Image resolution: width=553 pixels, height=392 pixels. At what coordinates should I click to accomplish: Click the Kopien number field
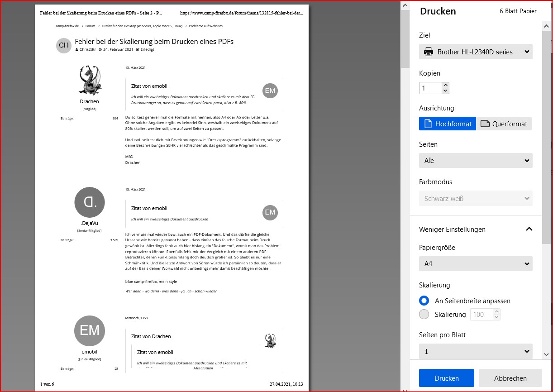pyautogui.click(x=430, y=88)
